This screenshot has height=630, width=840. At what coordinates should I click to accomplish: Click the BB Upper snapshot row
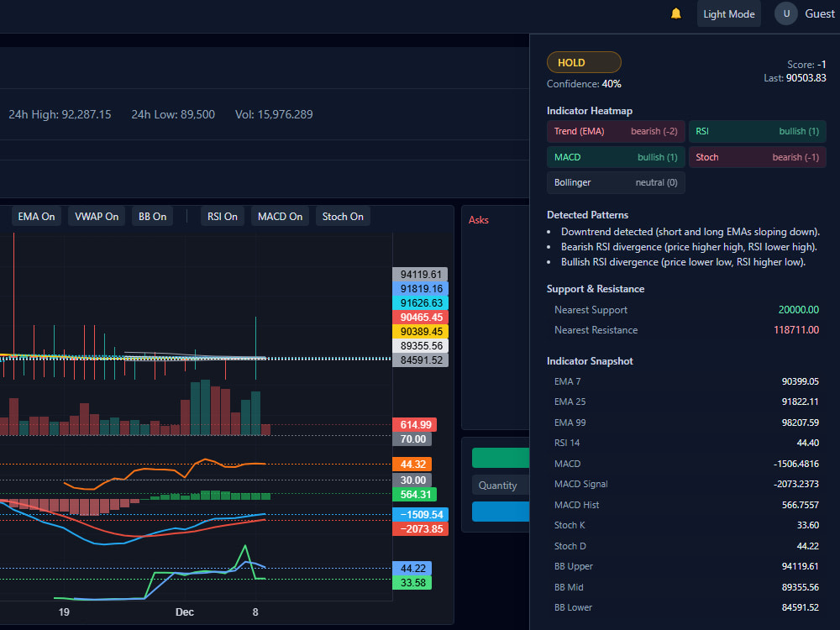coord(686,566)
